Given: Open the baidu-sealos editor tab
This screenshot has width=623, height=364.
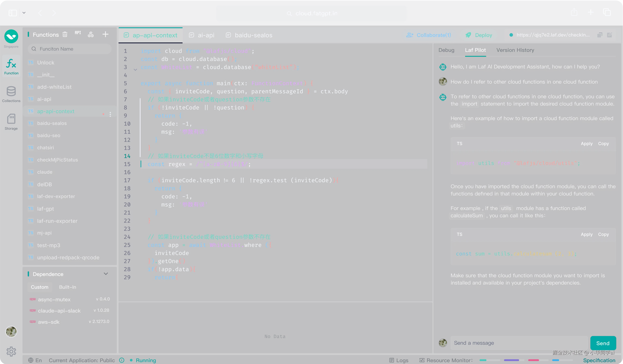Looking at the screenshot, I should (249, 35).
